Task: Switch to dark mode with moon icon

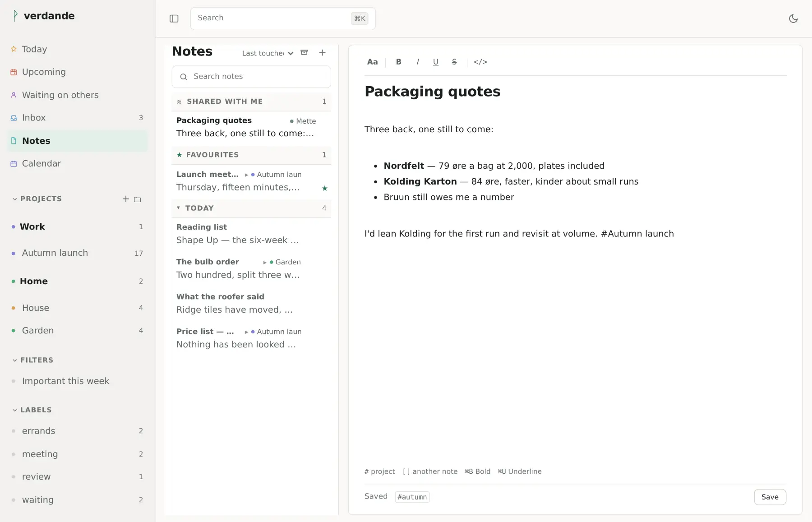Action: (x=793, y=18)
